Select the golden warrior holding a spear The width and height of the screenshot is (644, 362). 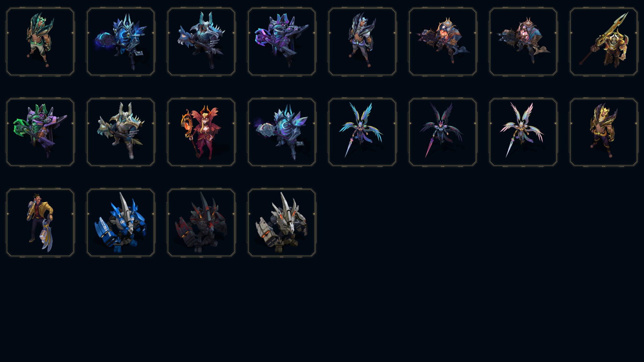click(x=604, y=42)
